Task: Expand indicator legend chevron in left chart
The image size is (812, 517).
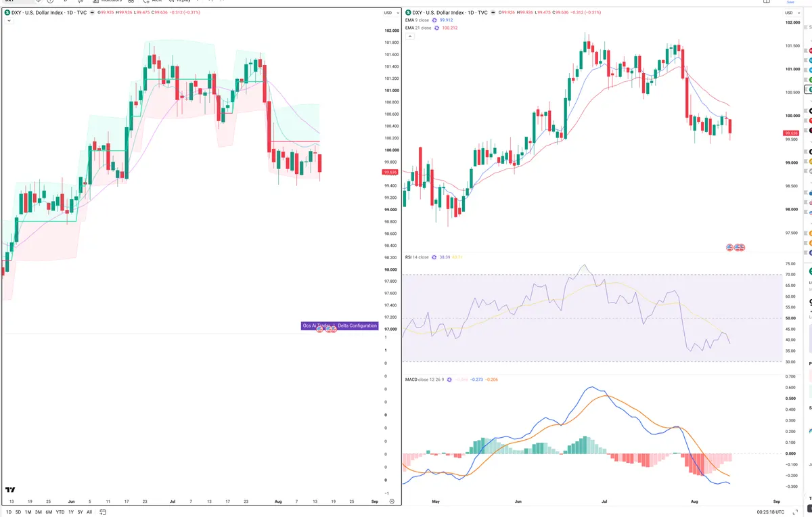Action: [9, 21]
